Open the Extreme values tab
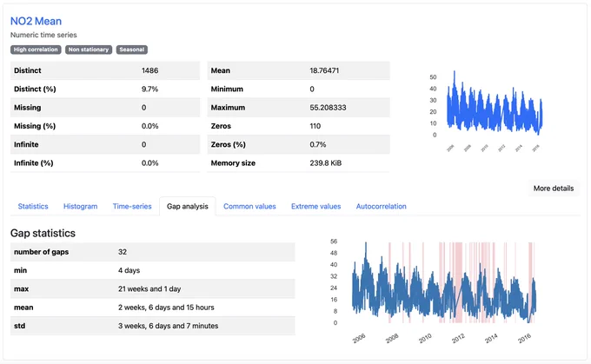This screenshot has width=591, height=364. coord(315,207)
